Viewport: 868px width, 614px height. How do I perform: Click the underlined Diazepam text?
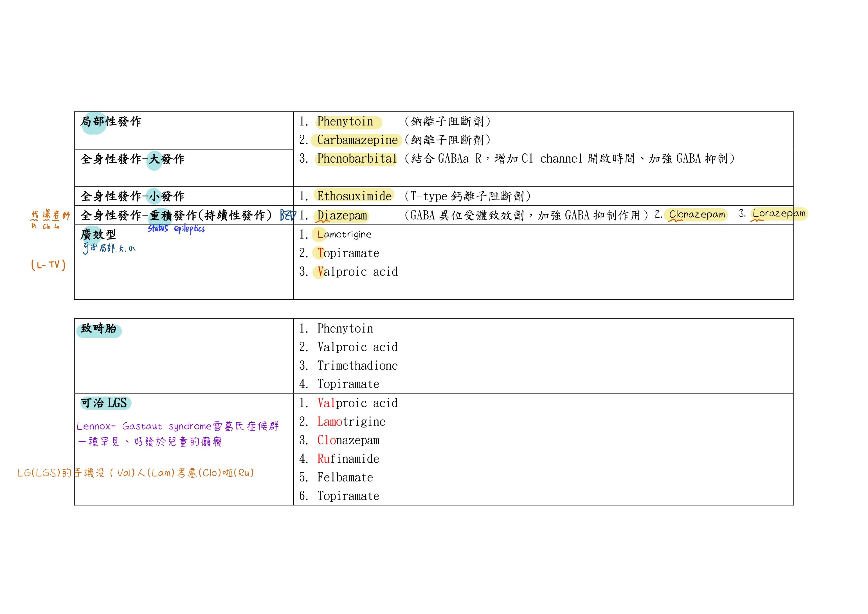(342, 216)
